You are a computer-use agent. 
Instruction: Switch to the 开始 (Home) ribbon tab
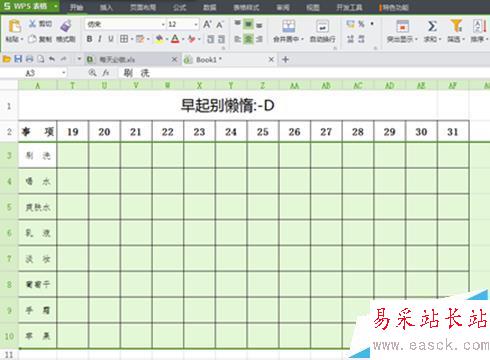pos(76,7)
